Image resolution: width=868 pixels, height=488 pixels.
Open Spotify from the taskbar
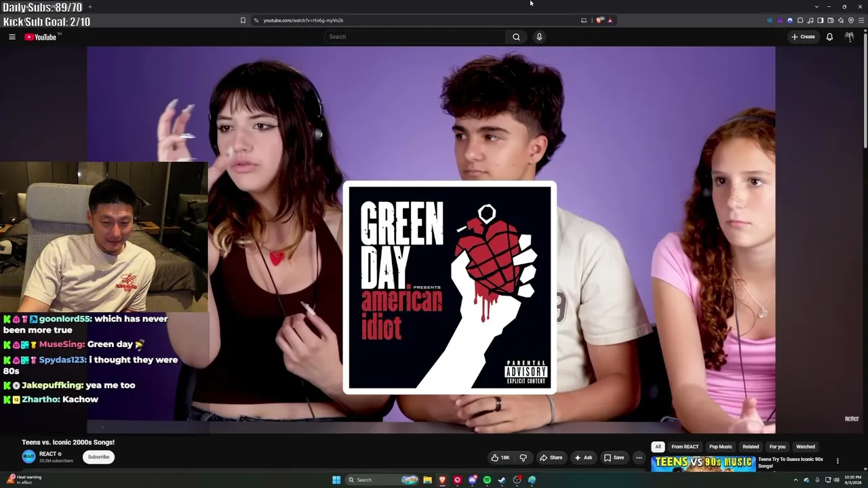(487, 480)
